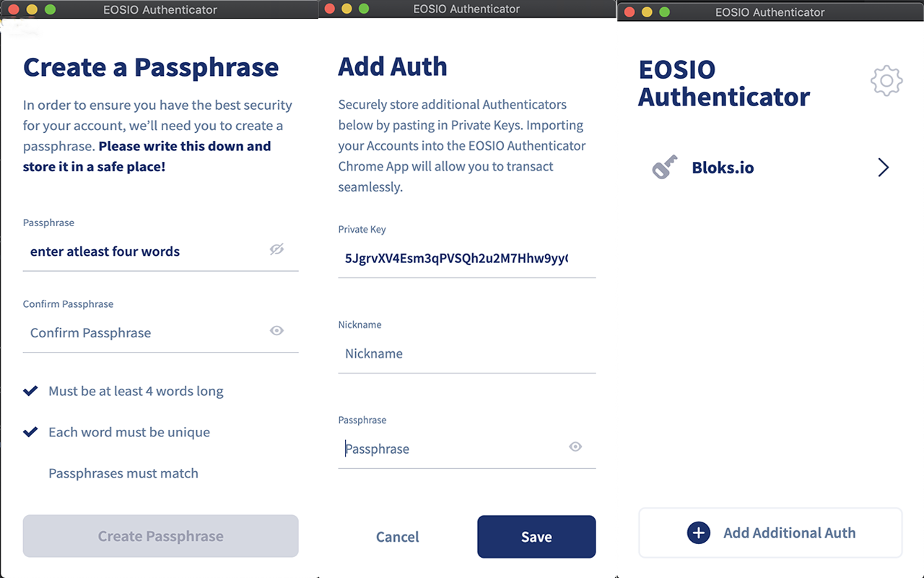Screen dimensions: 924x578
Task: Show the Confirm Passphrase text using the eye icon
Action: pos(276,331)
